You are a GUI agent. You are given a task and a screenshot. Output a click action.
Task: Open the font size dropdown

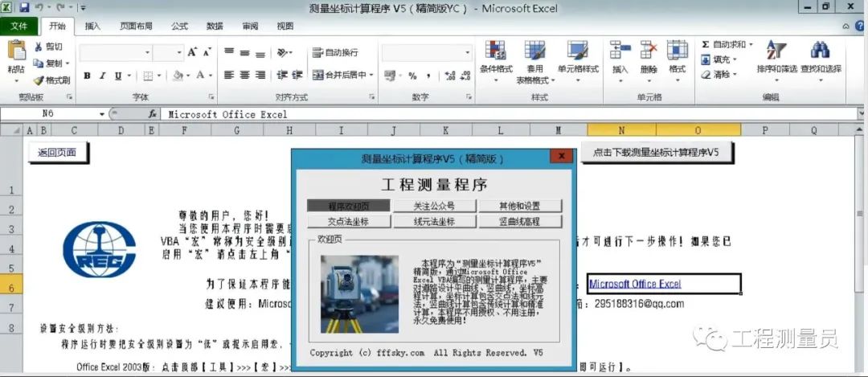pyautogui.click(x=179, y=52)
